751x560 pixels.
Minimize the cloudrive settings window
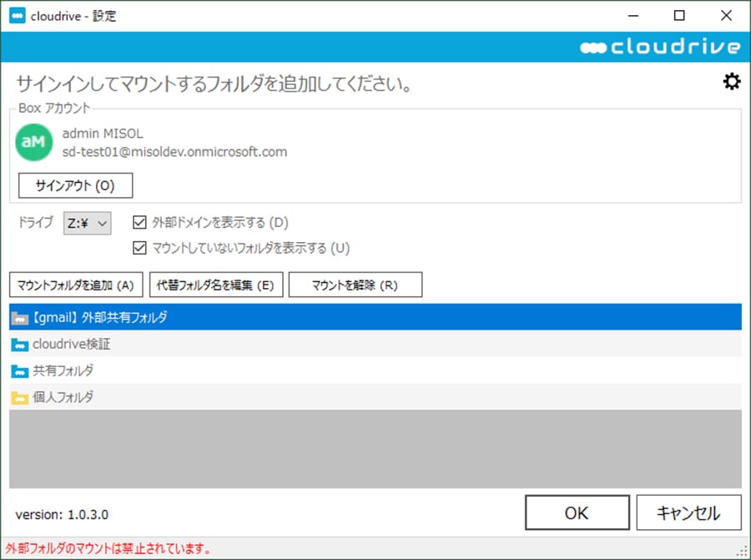(633, 15)
